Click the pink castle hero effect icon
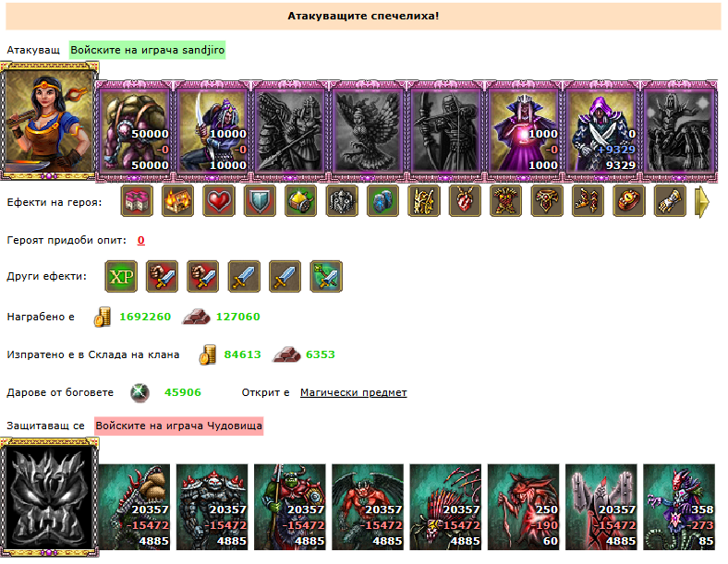Screen dimensions: 728x564 (137, 201)
